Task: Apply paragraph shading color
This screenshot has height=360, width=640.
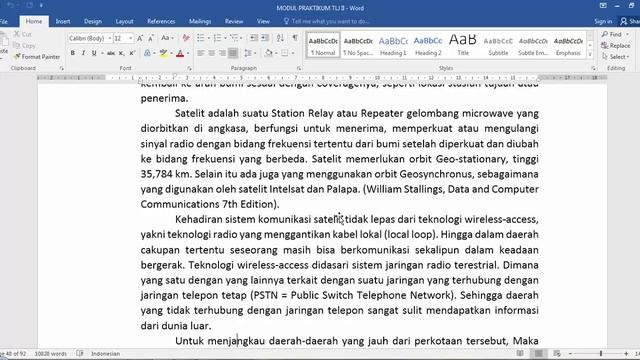Action: click(x=268, y=53)
